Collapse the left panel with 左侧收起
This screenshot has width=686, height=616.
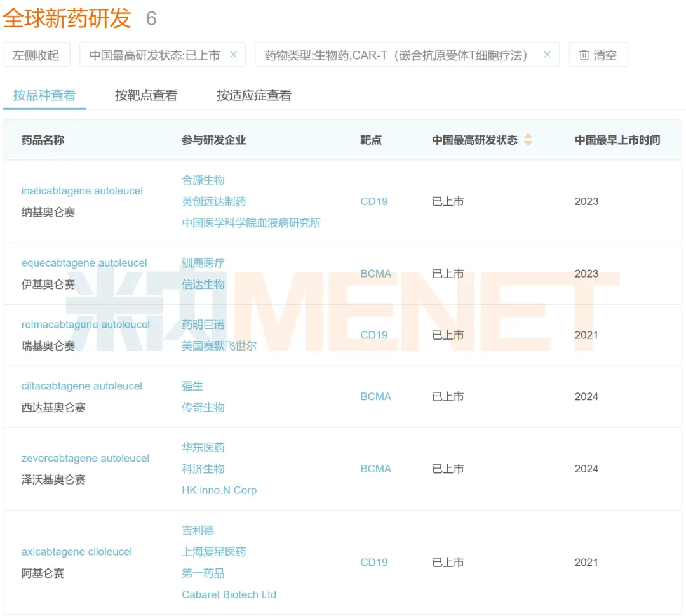pyautogui.click(x=36, y=55)
